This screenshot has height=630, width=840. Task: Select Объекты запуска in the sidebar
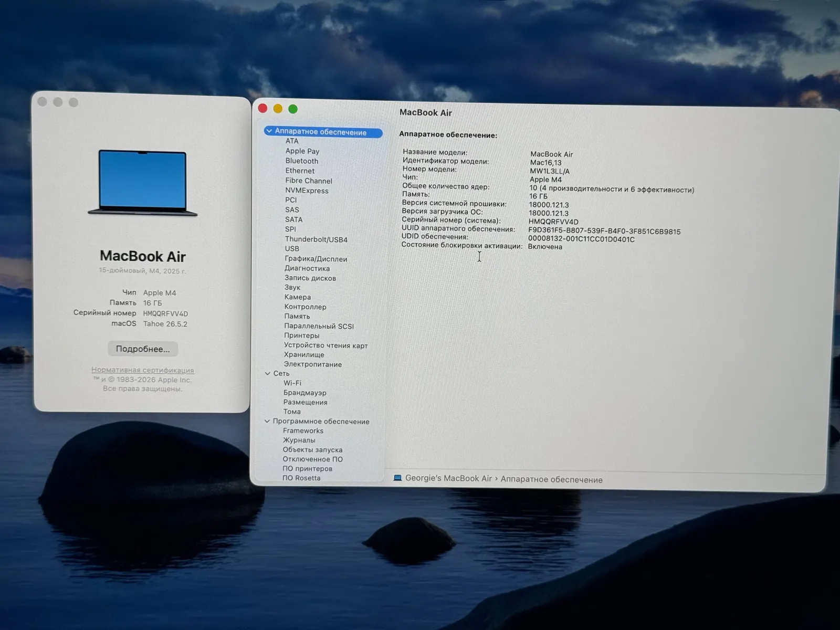coord(312,450)
